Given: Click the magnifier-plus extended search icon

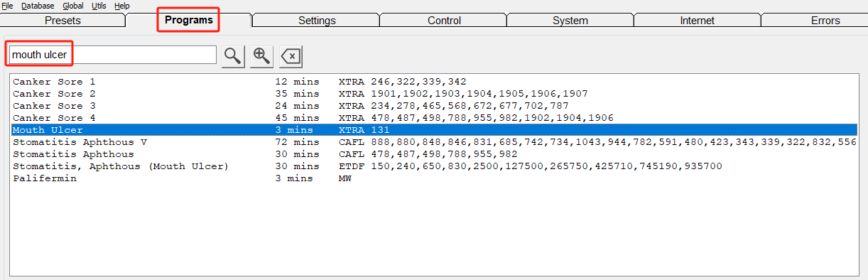Looking at the screenshot, I should click(261, 55).
